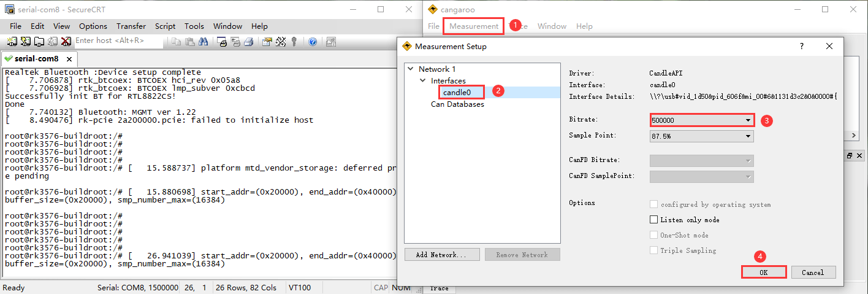Open View menu in SecureCRT
This screenshot has width=868, height=294.
coord(61,26)
